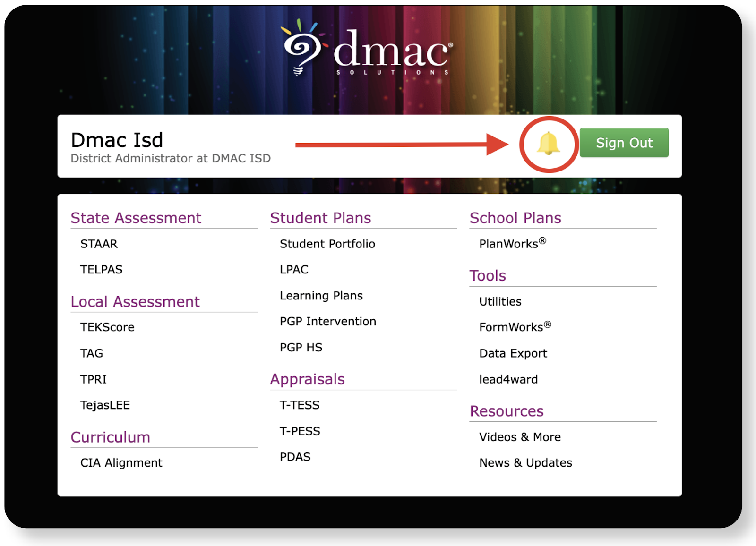756x546 pixels.
Task: Click the Tools section heading
Action: point(488,275)
